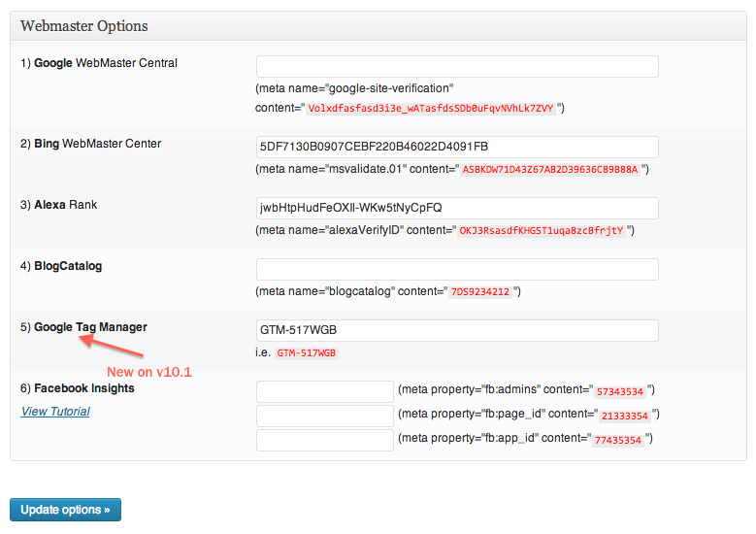Viewport: 756px width, 534px height.
Task: Click the Google Tag Manager label
Action: coord(83,327)
